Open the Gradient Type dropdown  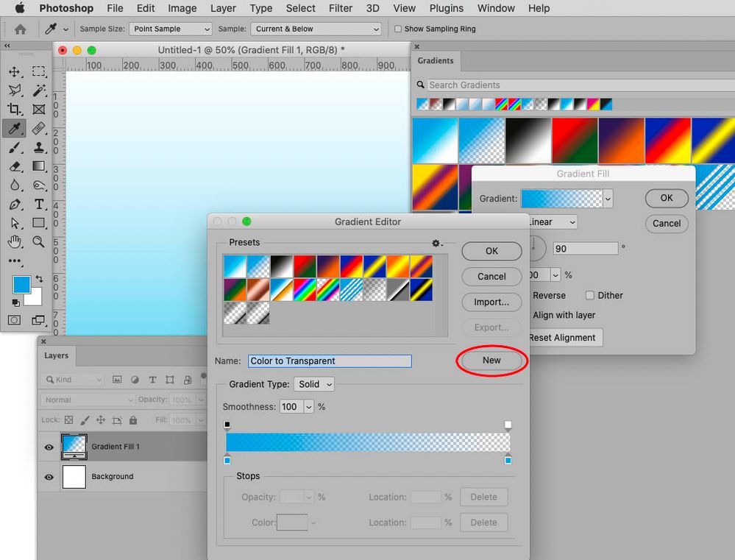[x=313, y=383]
